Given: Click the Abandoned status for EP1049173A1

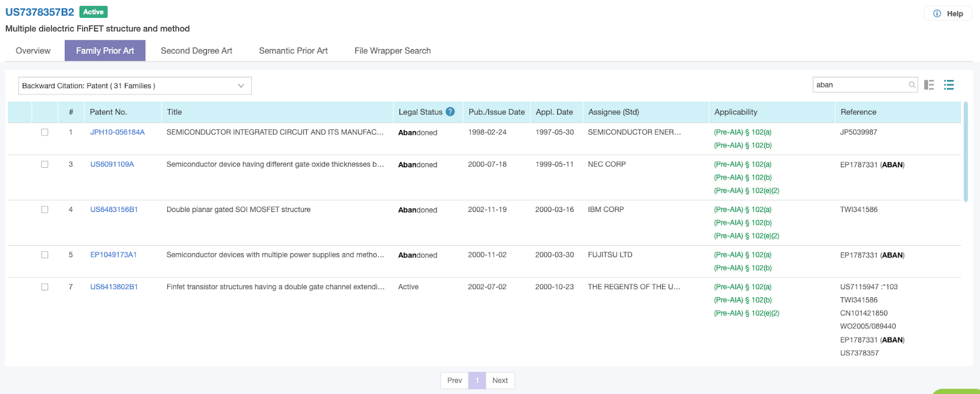Looking at the screenshot, I should pyautogui.click(x=418, y=256).
